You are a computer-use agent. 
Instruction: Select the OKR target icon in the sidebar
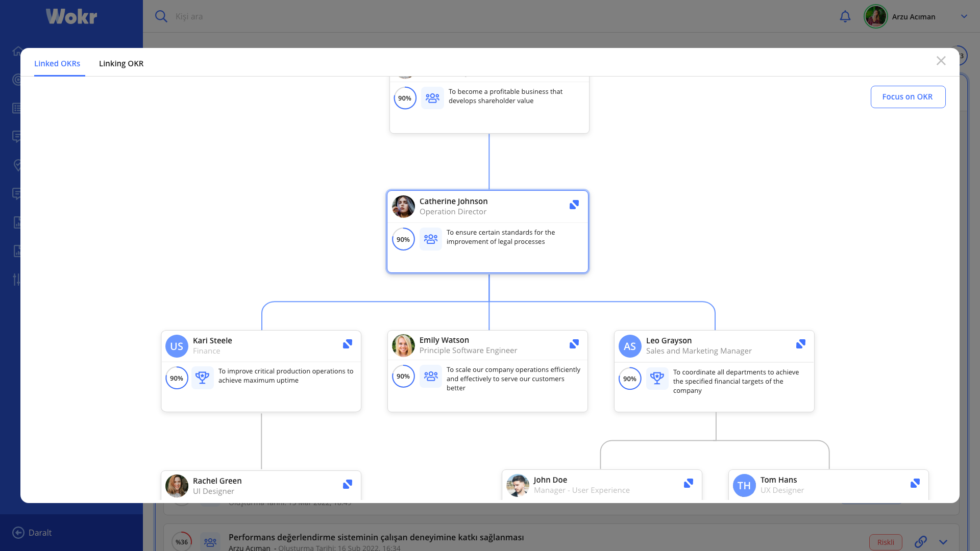(17, 80)
